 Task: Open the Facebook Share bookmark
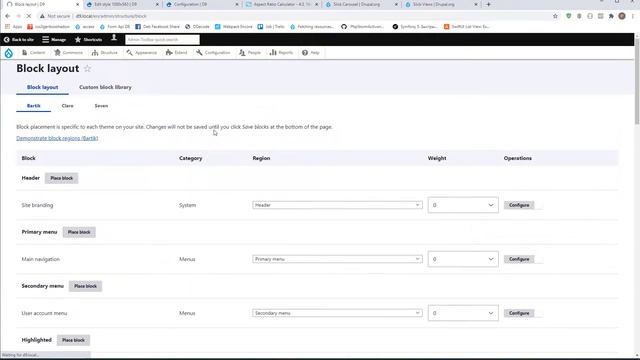point(157,27)
